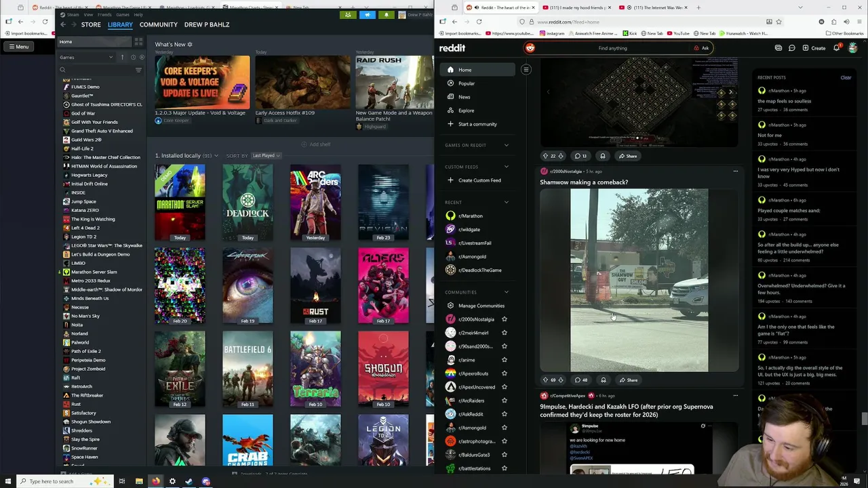
Task: Open Reddit advertise icon in header
Action: [778, 48]
